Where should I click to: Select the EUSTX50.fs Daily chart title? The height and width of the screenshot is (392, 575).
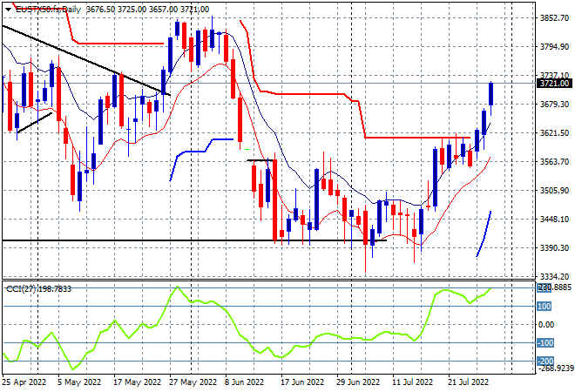[x=48, y=10]
